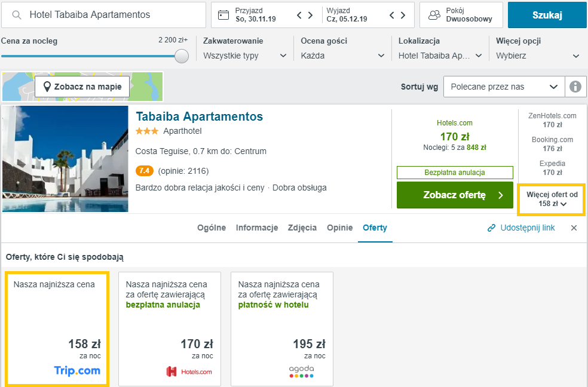Switch to the Zdjęcia tab

[302, 228]
